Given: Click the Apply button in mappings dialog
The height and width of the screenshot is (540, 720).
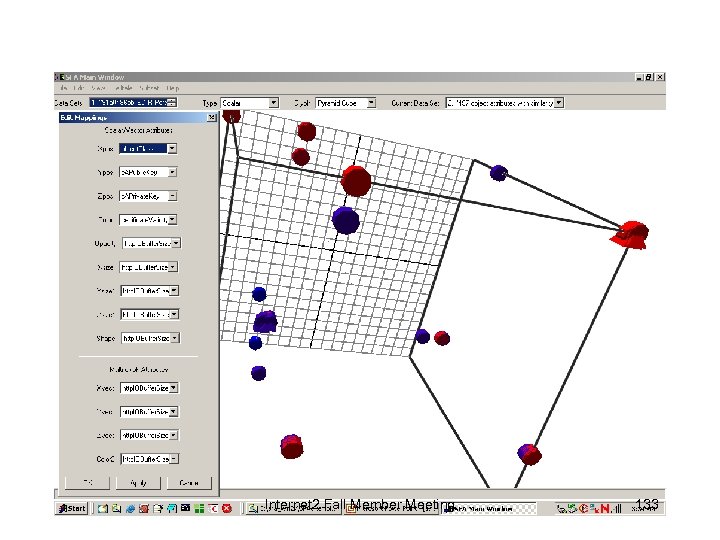Looking at the screenshot, I should click(x=138, y=483).
